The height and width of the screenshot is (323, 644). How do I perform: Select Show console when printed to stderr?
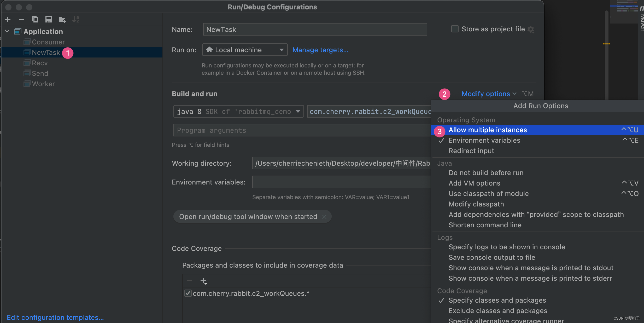point(537,279)
